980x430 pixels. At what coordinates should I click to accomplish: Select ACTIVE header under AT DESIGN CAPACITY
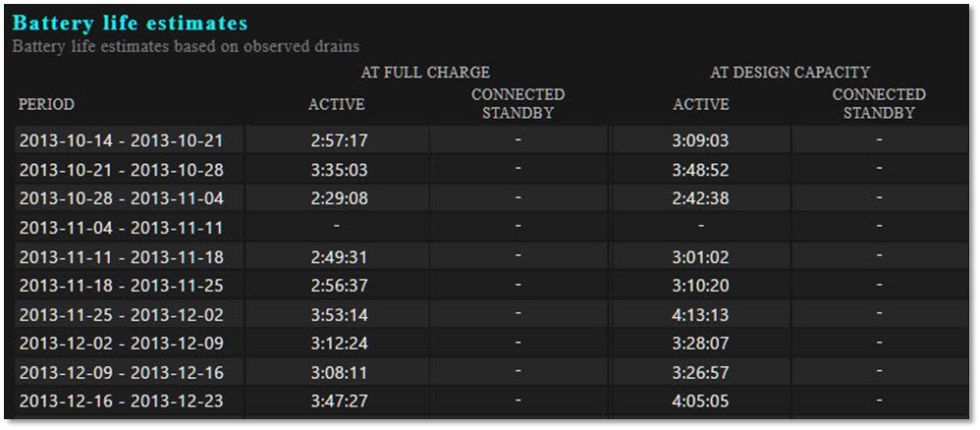pyautogui.click(x=700, y=104)
